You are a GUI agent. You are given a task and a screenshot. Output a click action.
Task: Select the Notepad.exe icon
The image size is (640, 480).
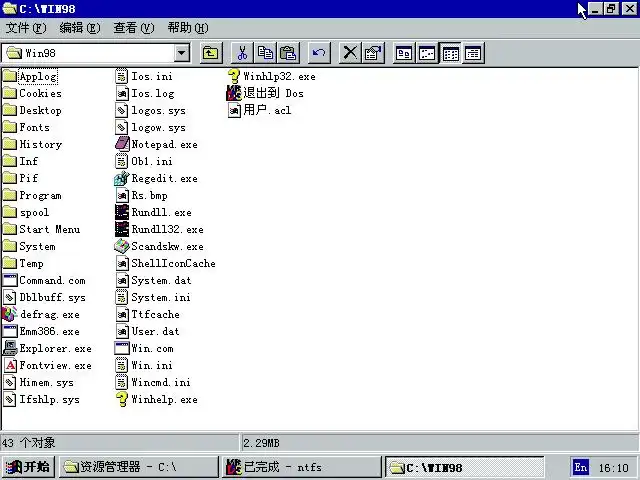pyautogui.click(x=122, y=144)
